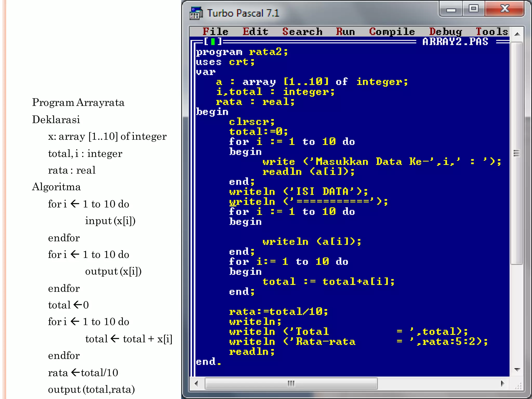
Task: Open the Debug menu
Action: [x=445, y=31]
